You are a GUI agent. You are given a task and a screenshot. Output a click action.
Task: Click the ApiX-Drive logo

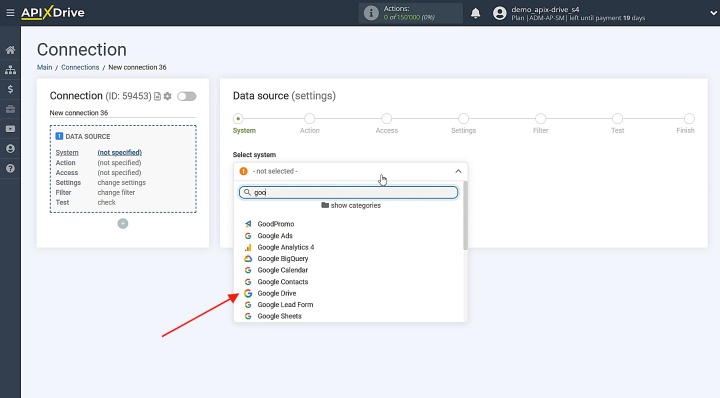tap(53, 12)
